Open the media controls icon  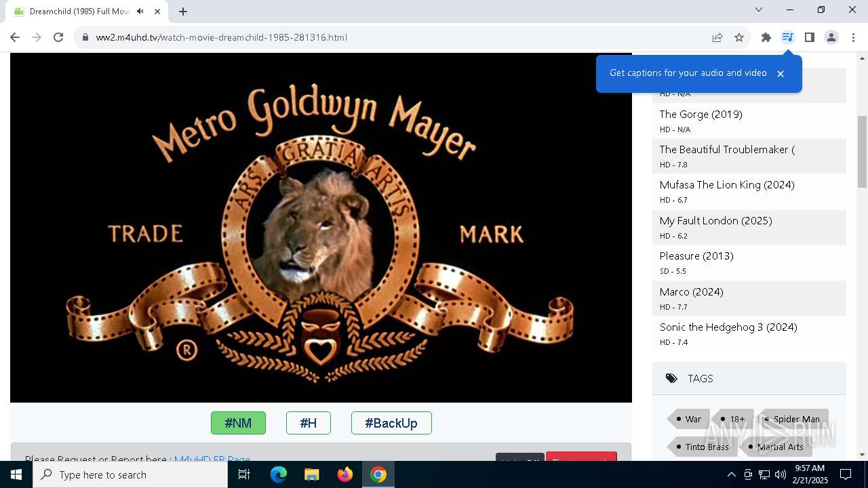787,37
